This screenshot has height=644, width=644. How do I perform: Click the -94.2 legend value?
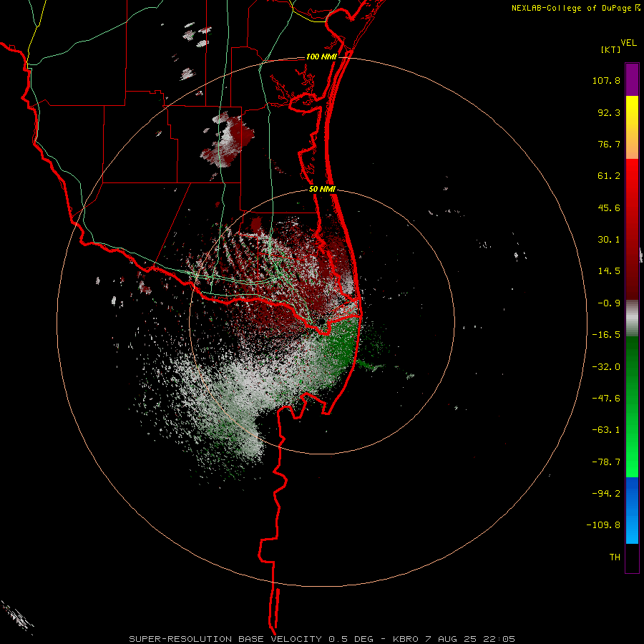click(x=606, y=494)
